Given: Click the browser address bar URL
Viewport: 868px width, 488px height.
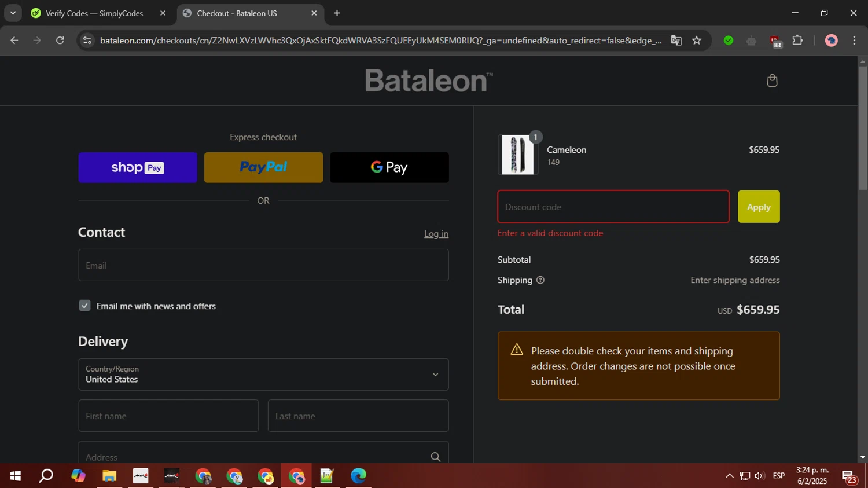Looking at the screenshot, I should (380, 41).
